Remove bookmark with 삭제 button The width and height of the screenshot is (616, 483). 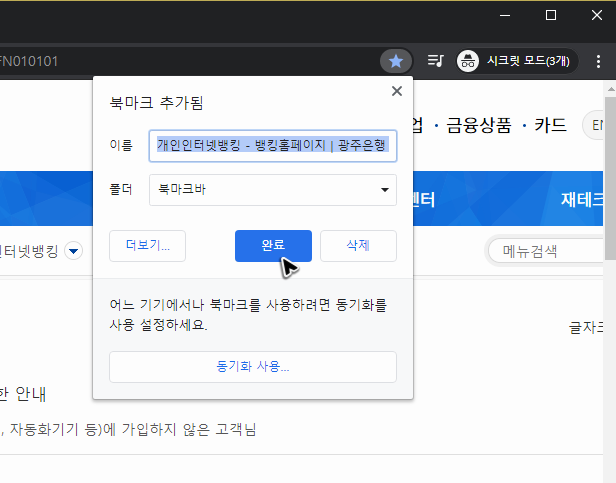tap(358, 246)
